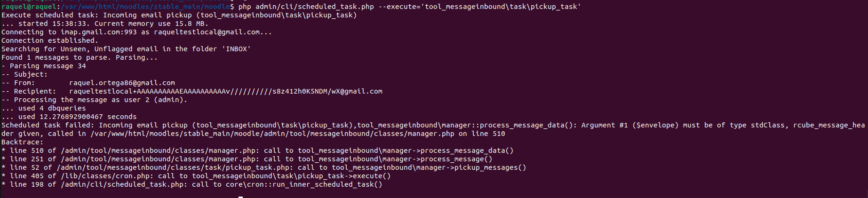Click the current directory path in prompt
The image size is (868, 198).
[145, 7]
